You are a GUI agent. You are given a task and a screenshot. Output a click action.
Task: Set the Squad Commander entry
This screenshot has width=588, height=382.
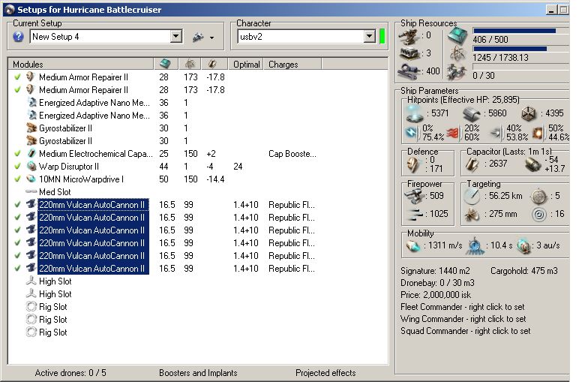[465, 331]
